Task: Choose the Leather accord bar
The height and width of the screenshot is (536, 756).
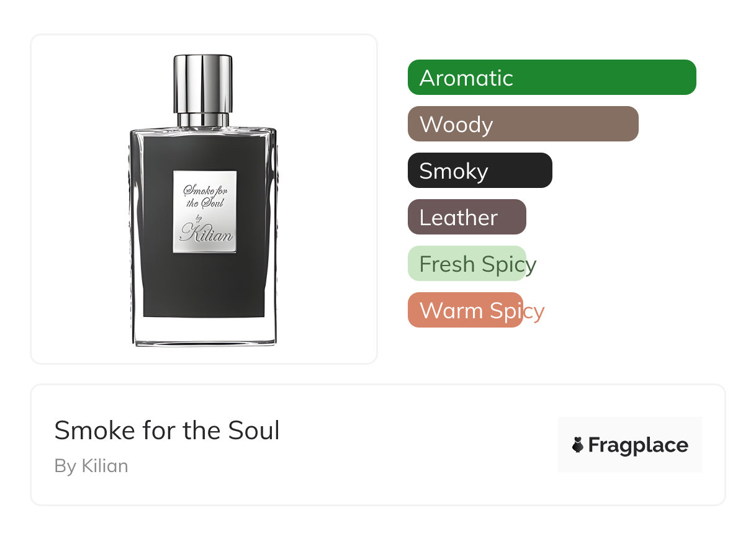Action: pos(467,217)
